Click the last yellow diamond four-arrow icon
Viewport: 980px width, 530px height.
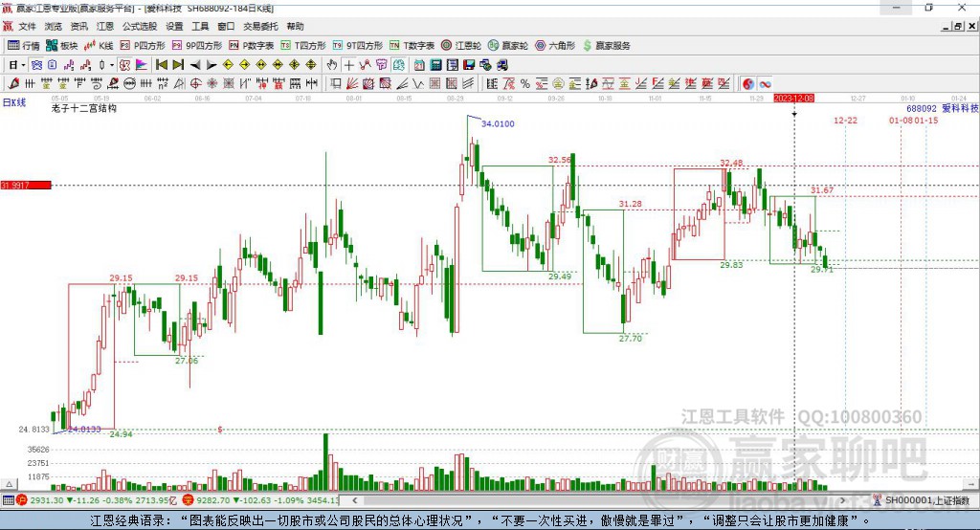(x=311, y=65)
